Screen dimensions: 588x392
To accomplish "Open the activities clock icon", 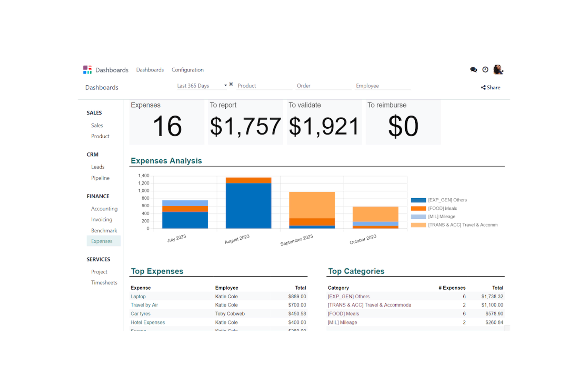I will click(x=485, y=70).
